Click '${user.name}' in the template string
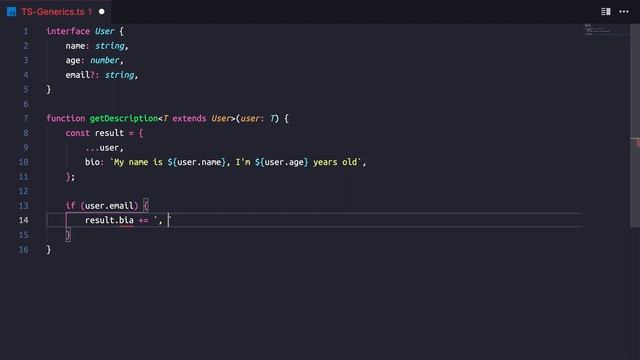This screenshot has width=640, height=360. pos(197,162)
